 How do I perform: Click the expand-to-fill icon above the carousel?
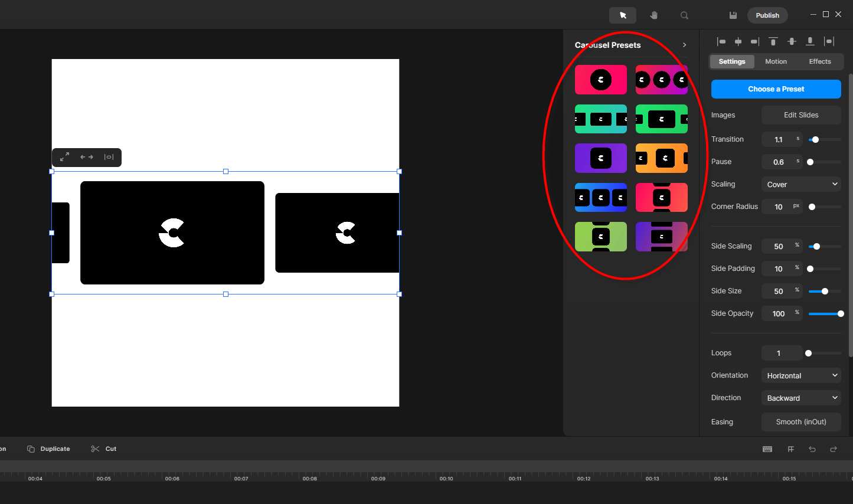(x=64, y=157)
